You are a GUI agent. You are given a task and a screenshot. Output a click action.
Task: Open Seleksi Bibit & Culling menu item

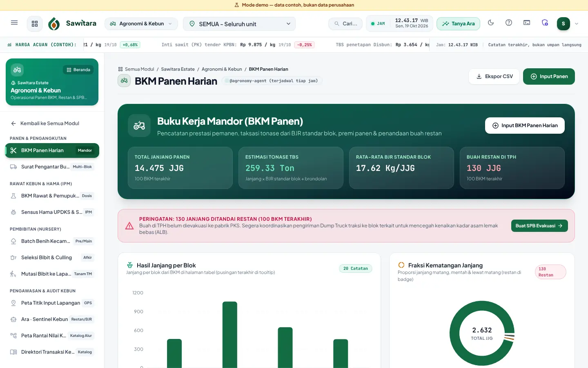(x=52, y=258)
